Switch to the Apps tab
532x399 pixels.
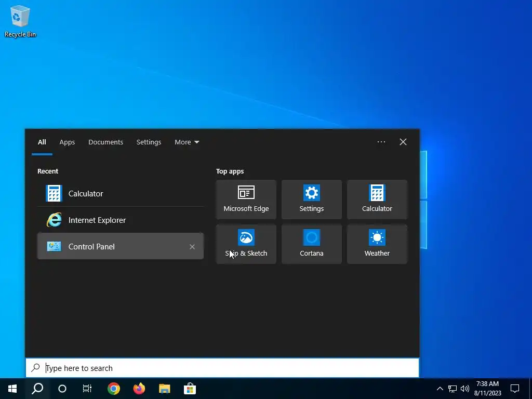click(67, 142)
